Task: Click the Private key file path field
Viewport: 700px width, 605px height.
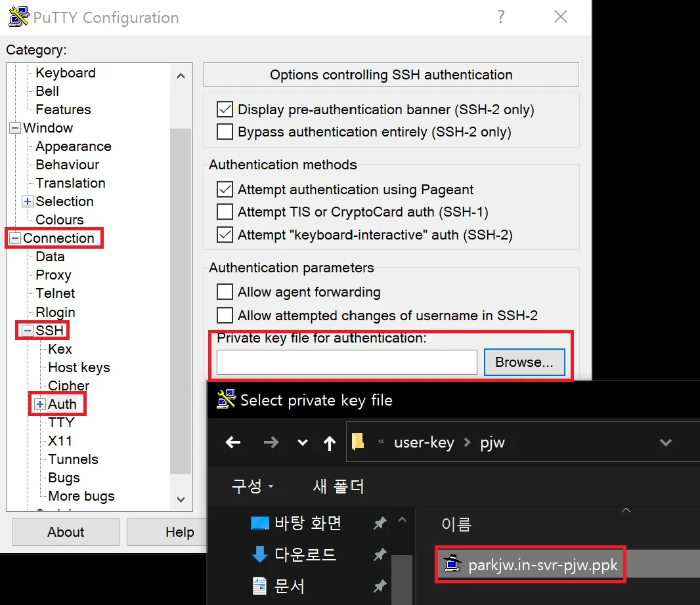Action: [347, 362]
